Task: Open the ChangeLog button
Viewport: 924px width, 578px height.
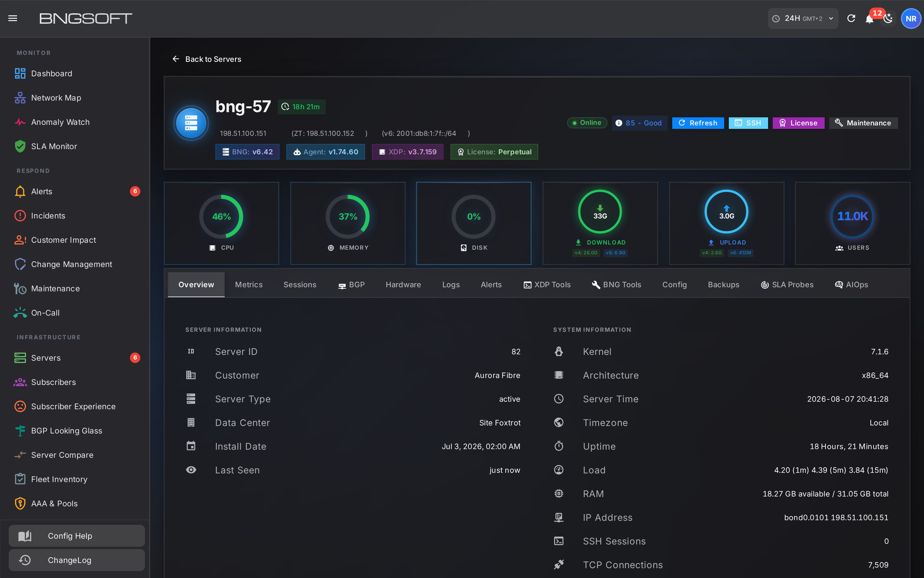Action: [77, 560]
